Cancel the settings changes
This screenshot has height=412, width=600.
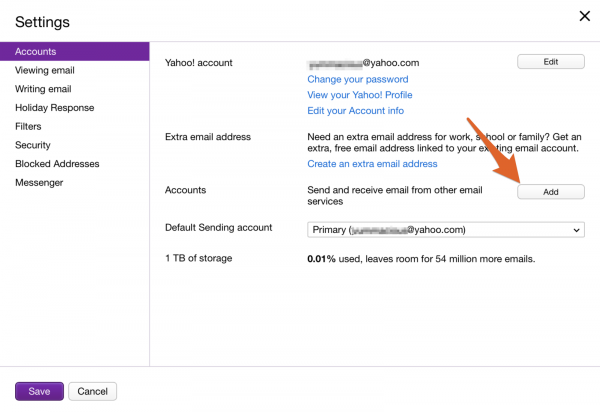click(x=93, y=391)
